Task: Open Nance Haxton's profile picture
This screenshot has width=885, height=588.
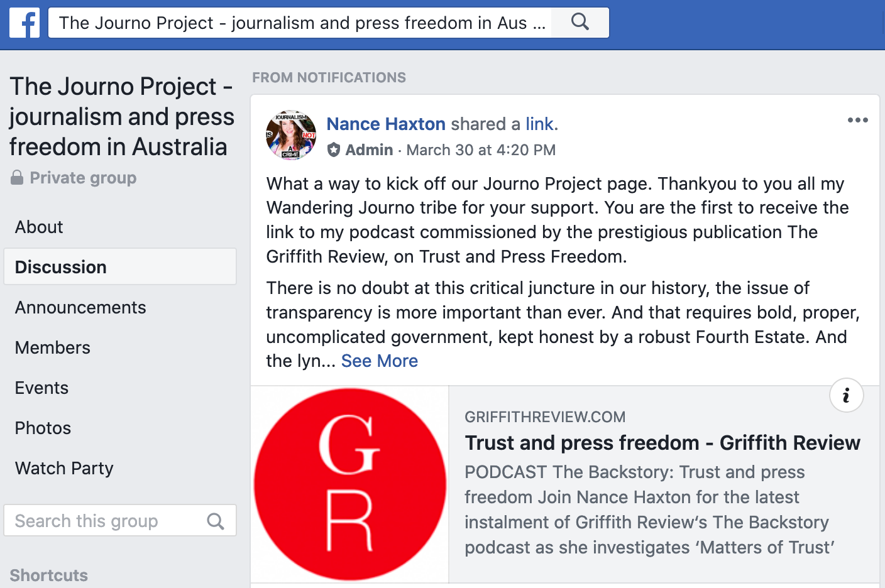Action: click(291, 135)
